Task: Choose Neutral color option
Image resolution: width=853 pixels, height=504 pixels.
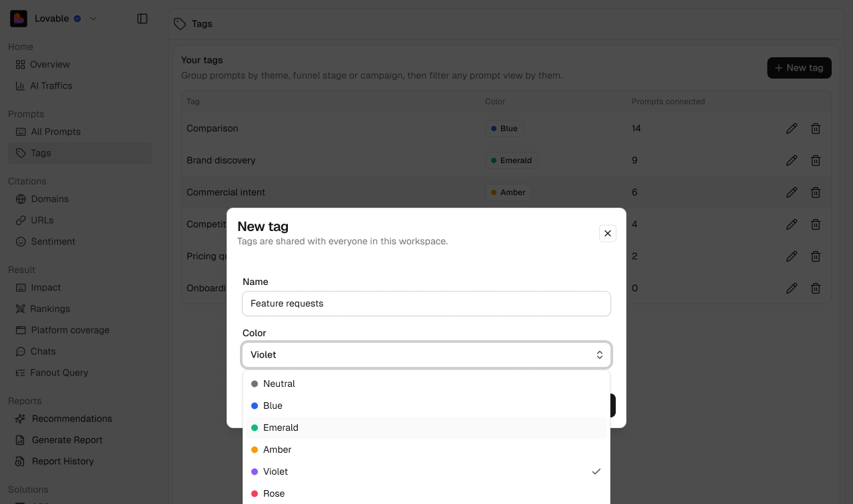Action: (x=426, y=383)
